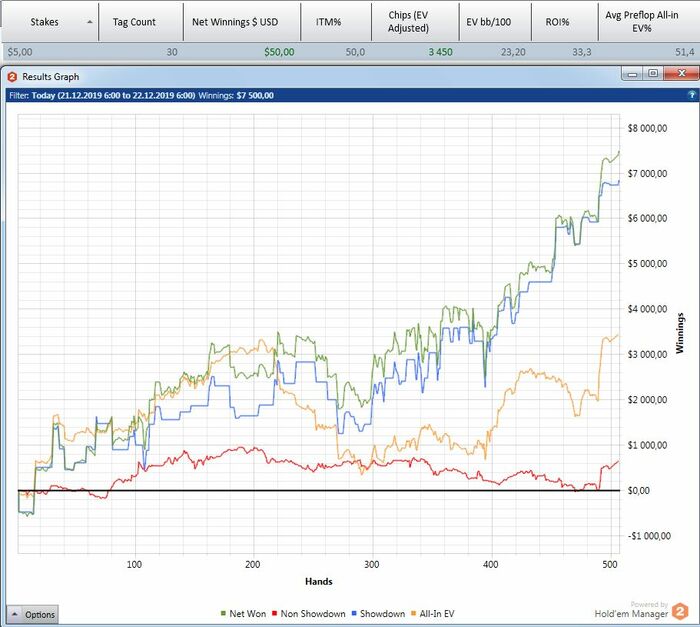Click the Non Showdown legend label

313,614
